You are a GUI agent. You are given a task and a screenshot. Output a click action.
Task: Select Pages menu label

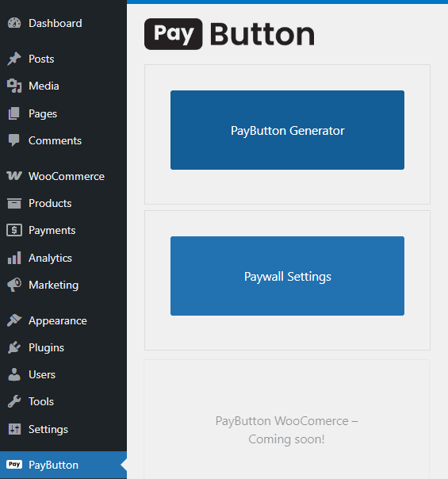(43, 114)
